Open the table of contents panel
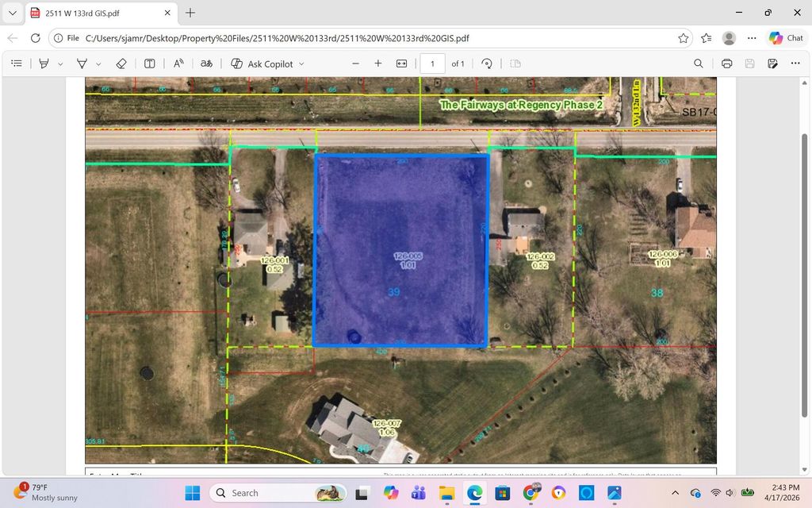The width and height of the screenshot is (812, 508). (x=17, y=63)
